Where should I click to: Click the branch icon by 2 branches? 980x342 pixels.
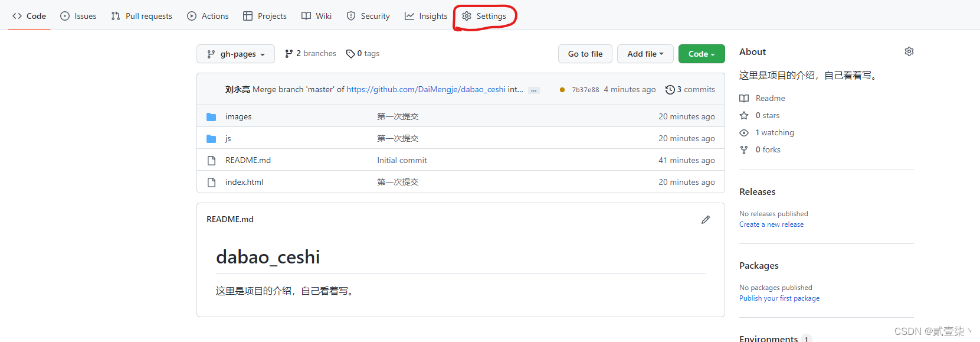[x=289, y=54]
